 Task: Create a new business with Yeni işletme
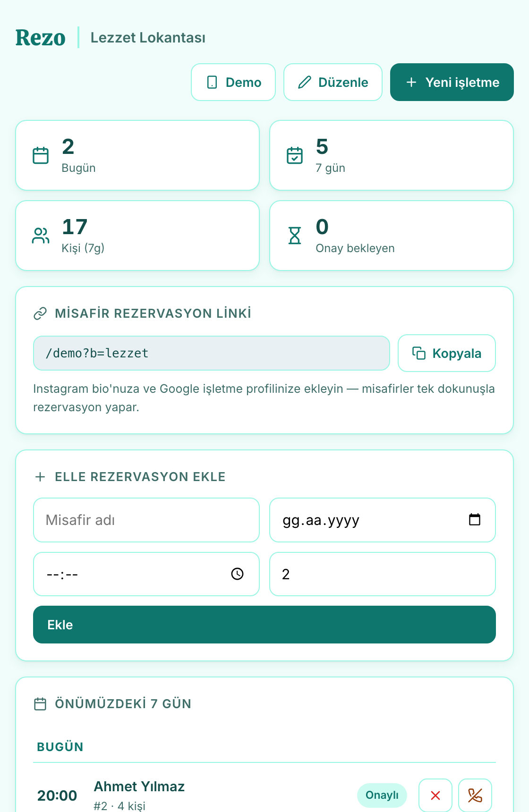[x=452, y=82]
